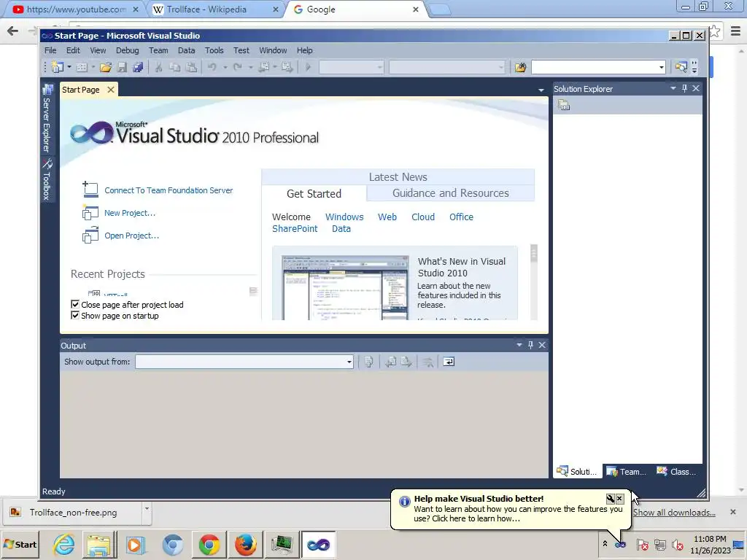Screen dimensions: 747x560
Task: Open the Solution Configurations dropdown
Action: pos(352,68)
